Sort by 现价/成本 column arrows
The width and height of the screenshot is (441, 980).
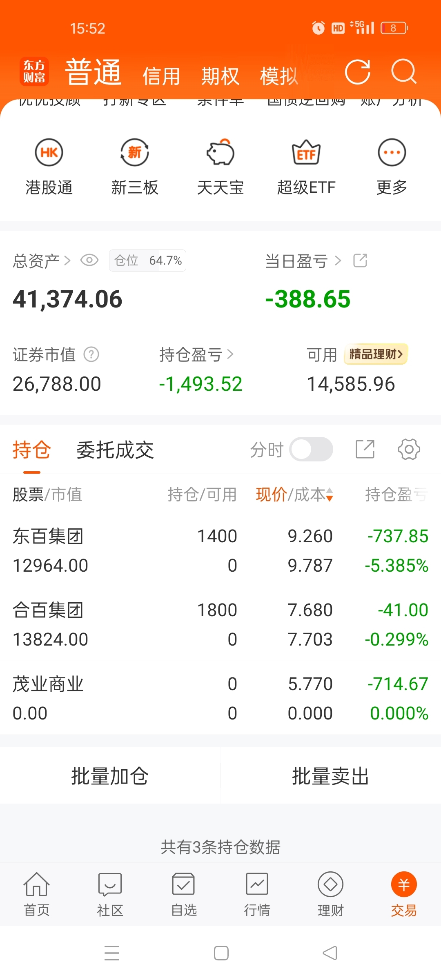(330, 494)
